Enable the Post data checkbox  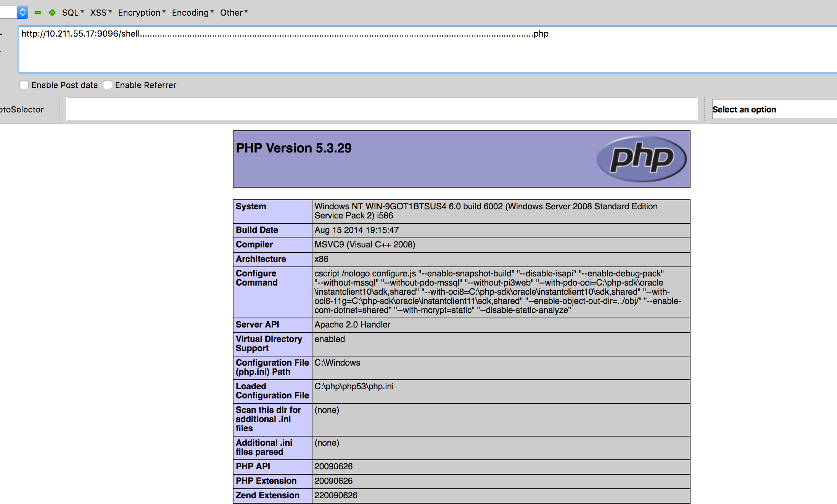pos(24,85)
